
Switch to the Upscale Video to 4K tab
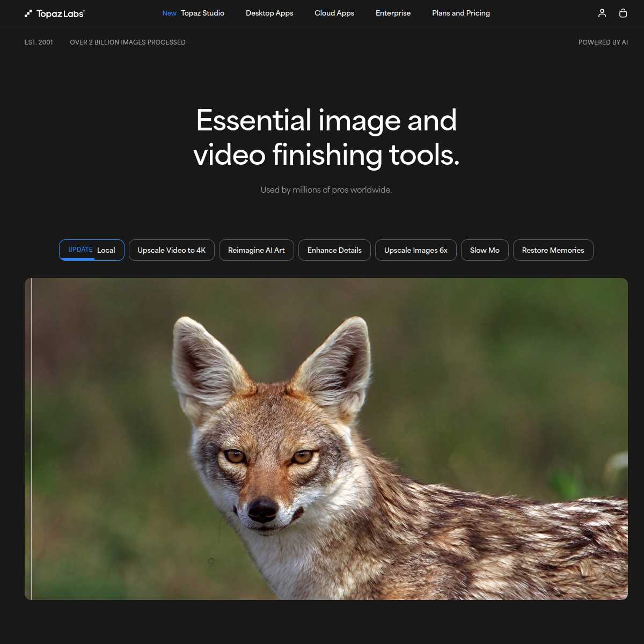[x=171, y=250]
